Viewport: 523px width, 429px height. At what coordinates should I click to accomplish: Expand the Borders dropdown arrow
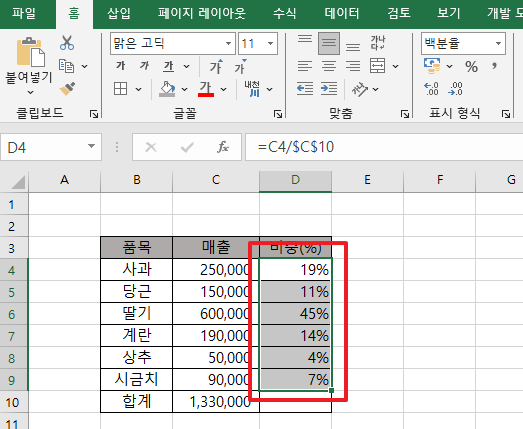(138, 89)
